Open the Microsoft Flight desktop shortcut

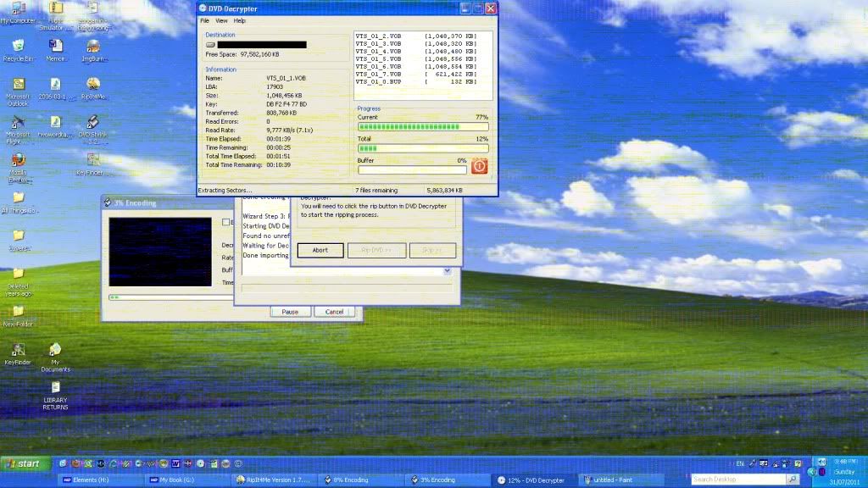[18, 130]
